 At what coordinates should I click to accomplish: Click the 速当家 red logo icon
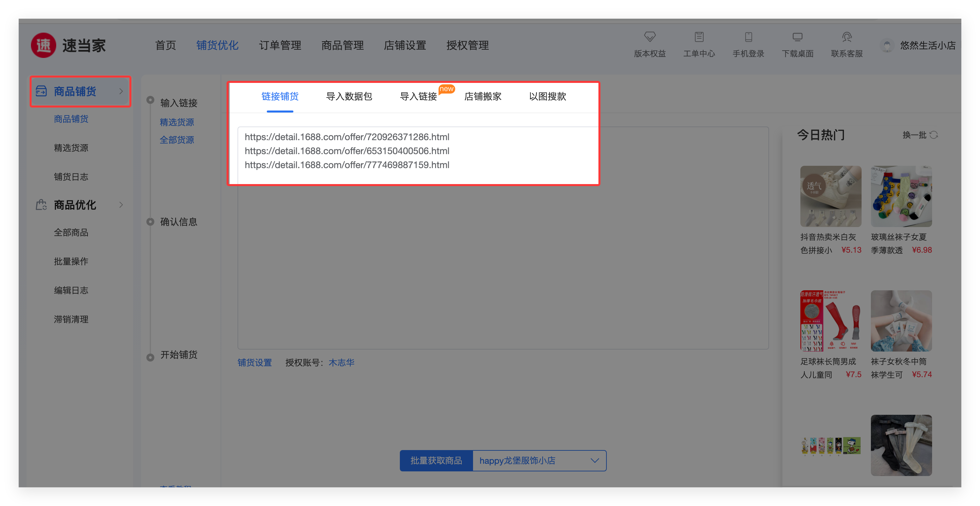(x=43, y=45)
